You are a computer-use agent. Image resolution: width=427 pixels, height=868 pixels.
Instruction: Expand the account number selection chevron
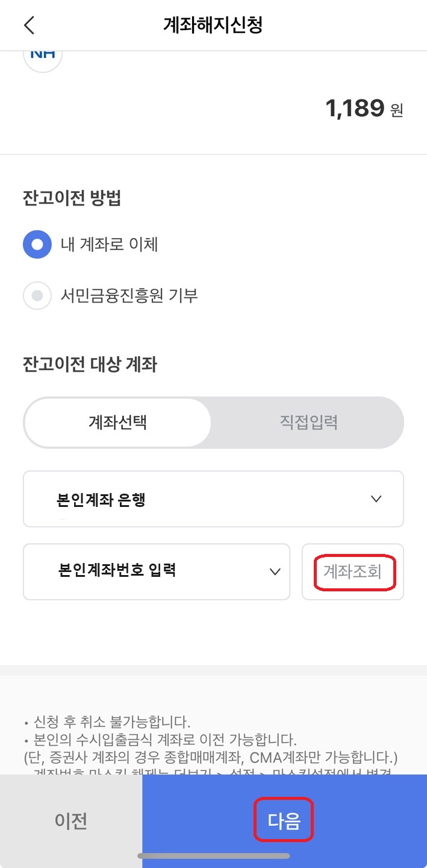pyautogui.click(x=276, y=571)
